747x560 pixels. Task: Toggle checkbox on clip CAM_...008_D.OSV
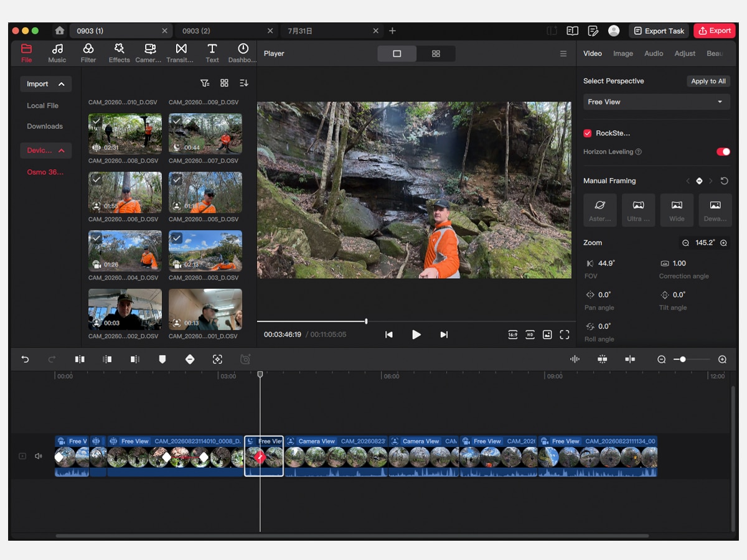coord(96,121)
